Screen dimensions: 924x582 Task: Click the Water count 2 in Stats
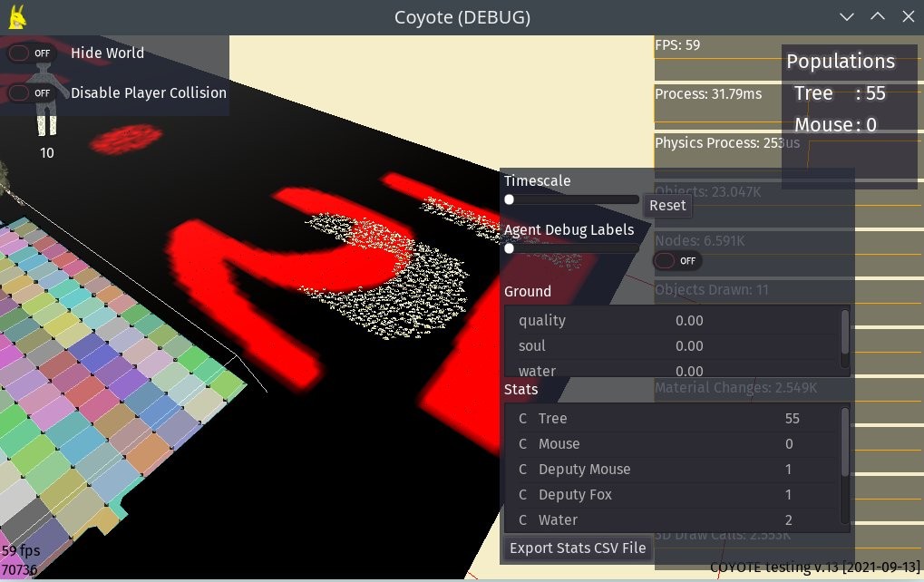(789, 519)
